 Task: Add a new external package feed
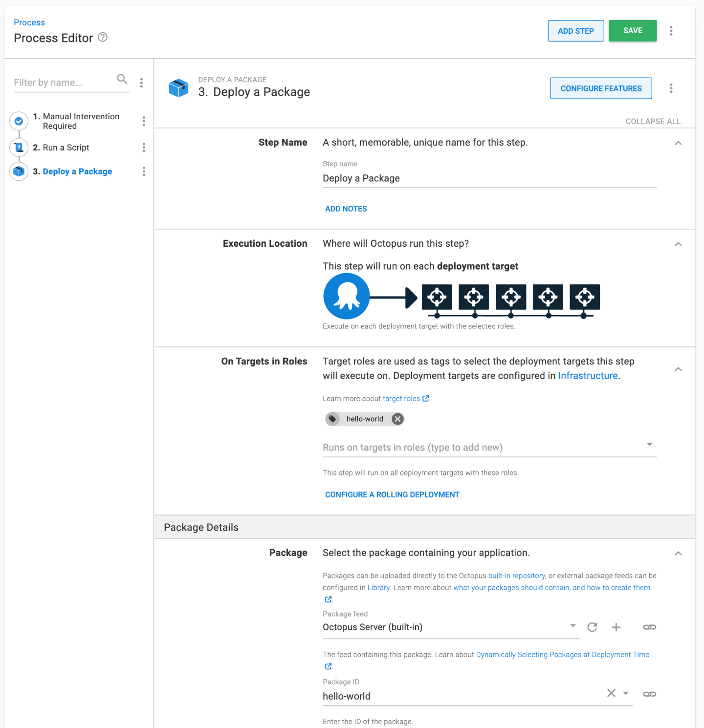616,627
